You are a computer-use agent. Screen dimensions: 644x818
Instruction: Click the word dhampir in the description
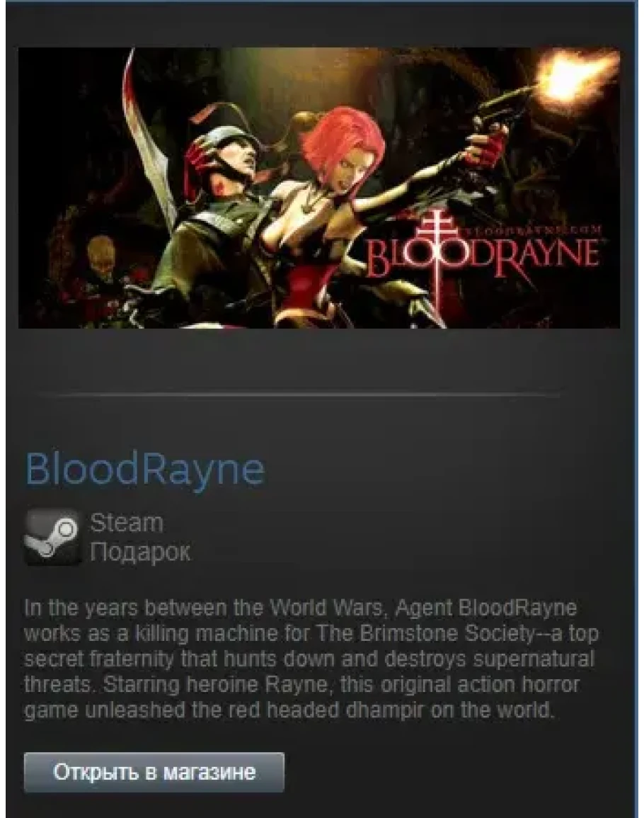click(x=386, y=710)
